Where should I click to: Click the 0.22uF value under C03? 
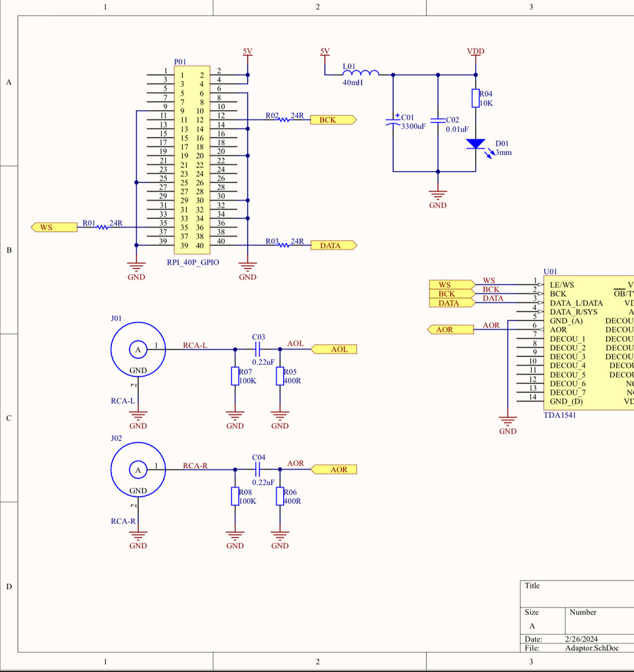(x=263, y=362)
